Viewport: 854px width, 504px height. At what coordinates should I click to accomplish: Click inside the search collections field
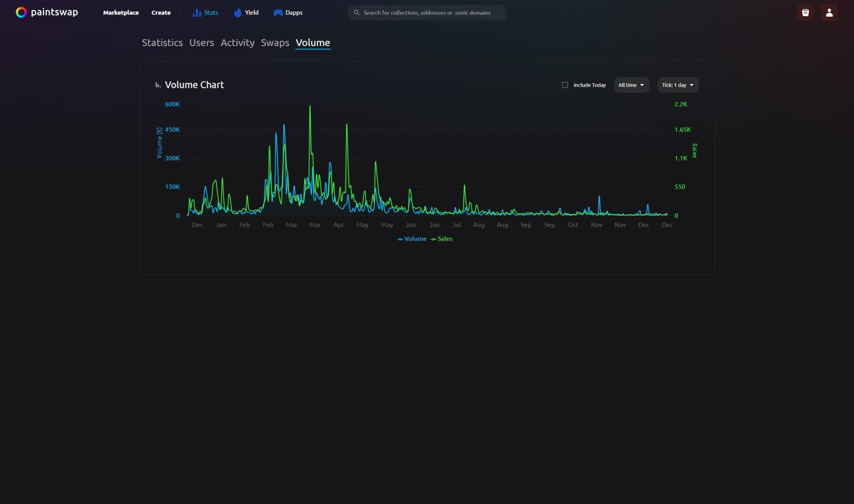[x=427, y=12]
